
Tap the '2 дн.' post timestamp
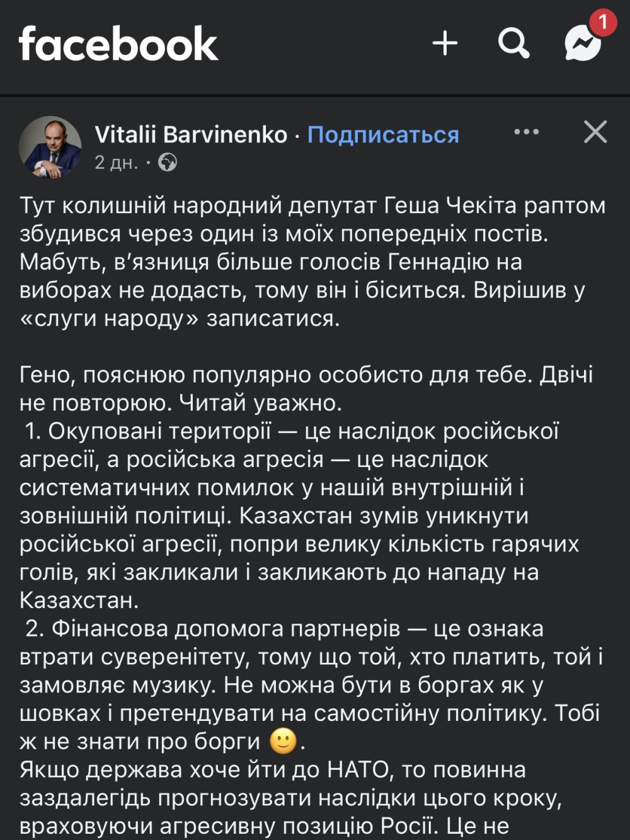point(116,163)
